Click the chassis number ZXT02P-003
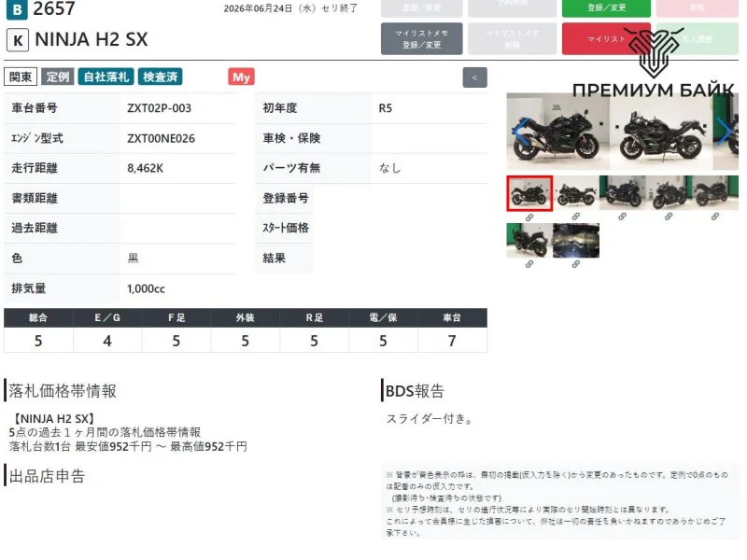 [159, 108]
